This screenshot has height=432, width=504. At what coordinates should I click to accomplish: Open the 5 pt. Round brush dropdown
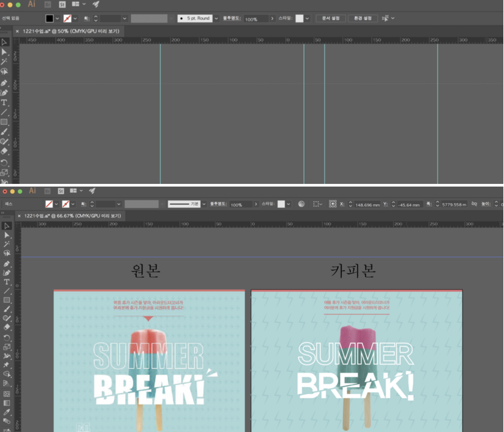(216, 18)
